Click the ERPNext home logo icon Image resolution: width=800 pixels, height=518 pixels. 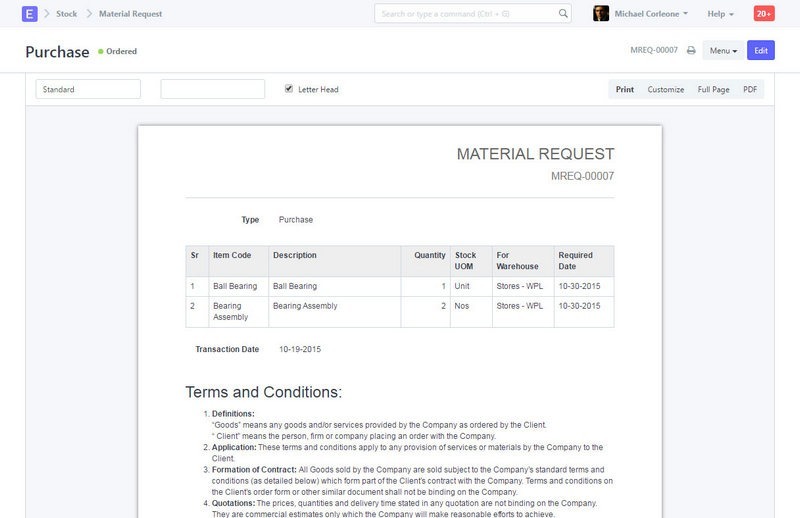[29, 14]
